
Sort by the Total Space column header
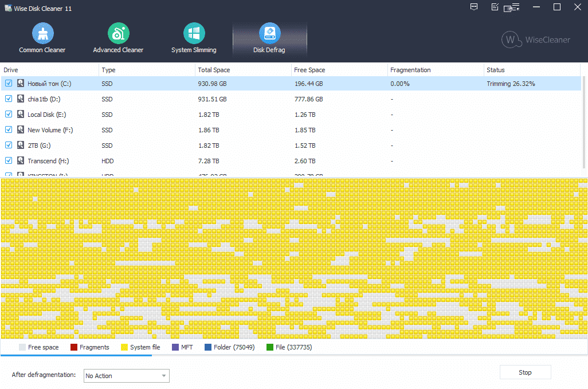(x=243, y=70)
